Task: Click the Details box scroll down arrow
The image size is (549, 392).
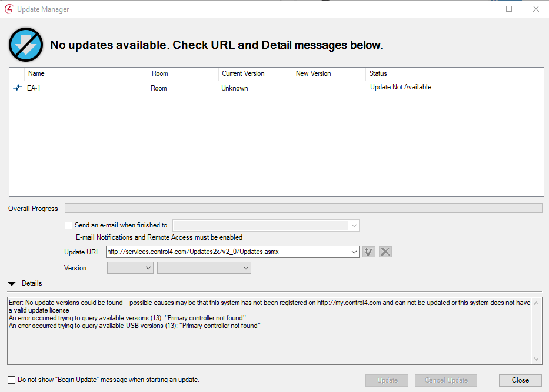Action: tap(537, 359)
